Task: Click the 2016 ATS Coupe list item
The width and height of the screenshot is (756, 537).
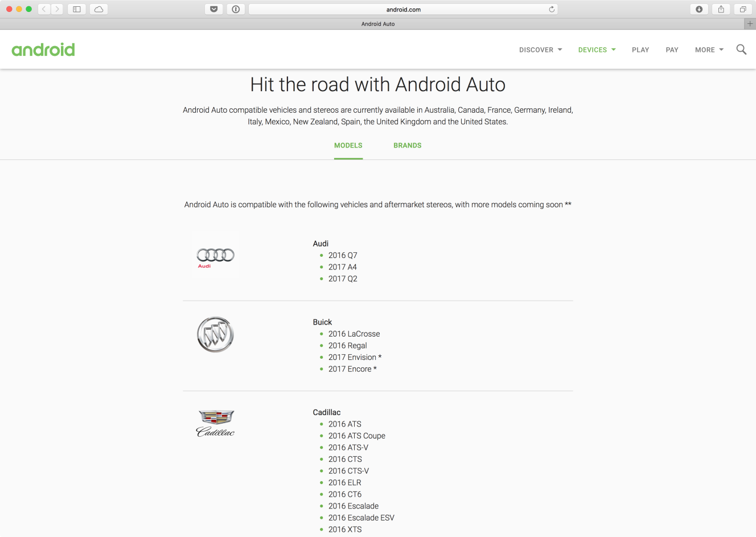Action: pos(357,436)
